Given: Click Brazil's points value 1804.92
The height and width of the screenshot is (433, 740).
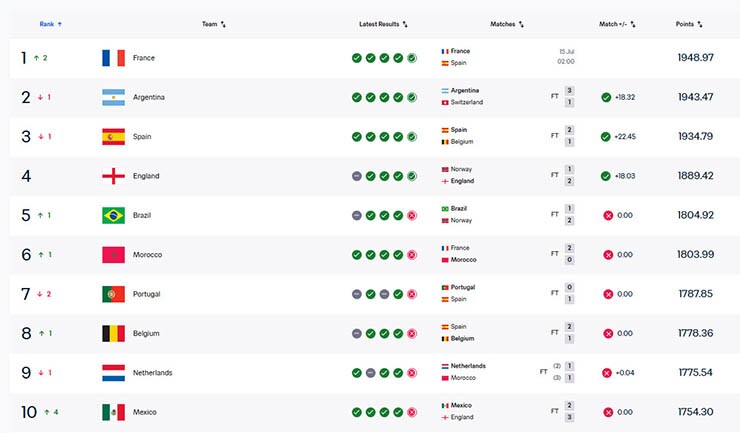Looking at the screenshot, I should [696, 215].
